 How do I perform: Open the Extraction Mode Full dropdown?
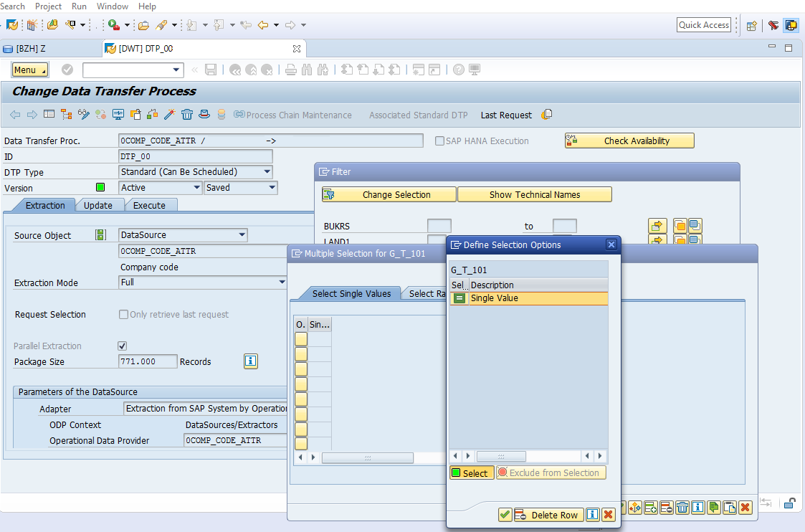click(282, 282)
